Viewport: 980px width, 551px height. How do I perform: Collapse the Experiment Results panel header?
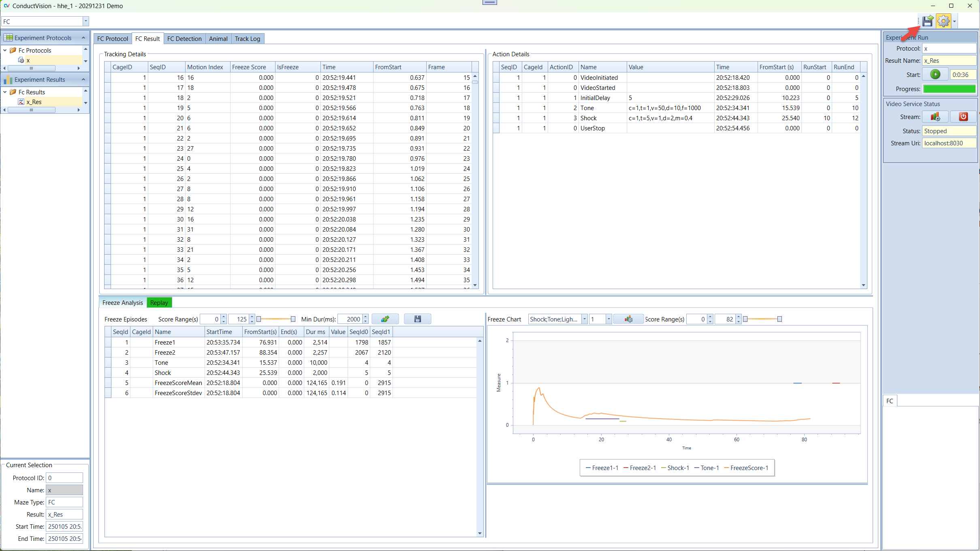83,79
